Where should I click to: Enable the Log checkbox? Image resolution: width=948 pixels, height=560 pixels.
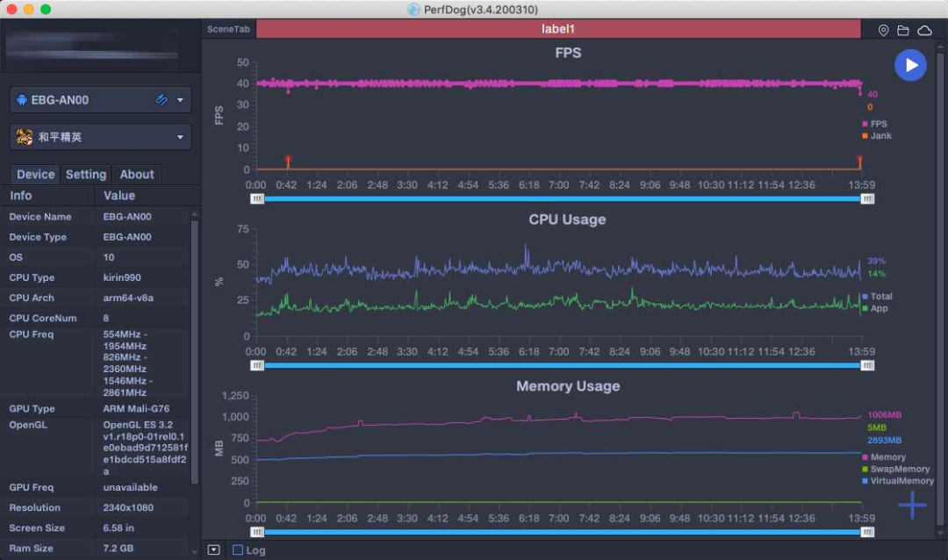(x=238, y=549)
